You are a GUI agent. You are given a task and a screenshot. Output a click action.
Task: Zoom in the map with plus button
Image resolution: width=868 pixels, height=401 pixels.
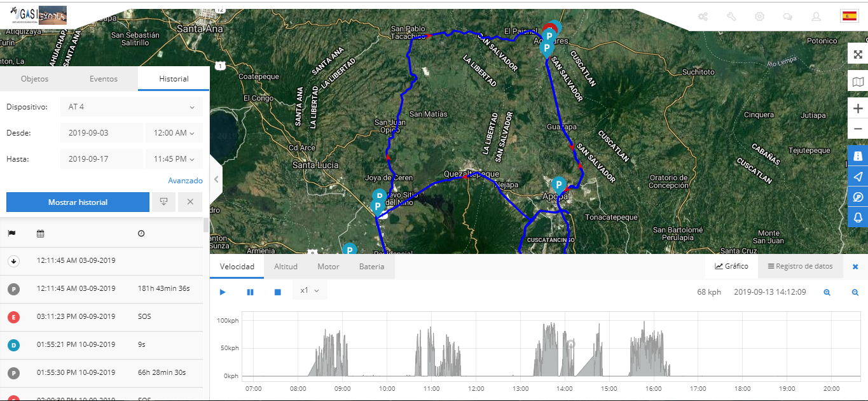(858, 109)
